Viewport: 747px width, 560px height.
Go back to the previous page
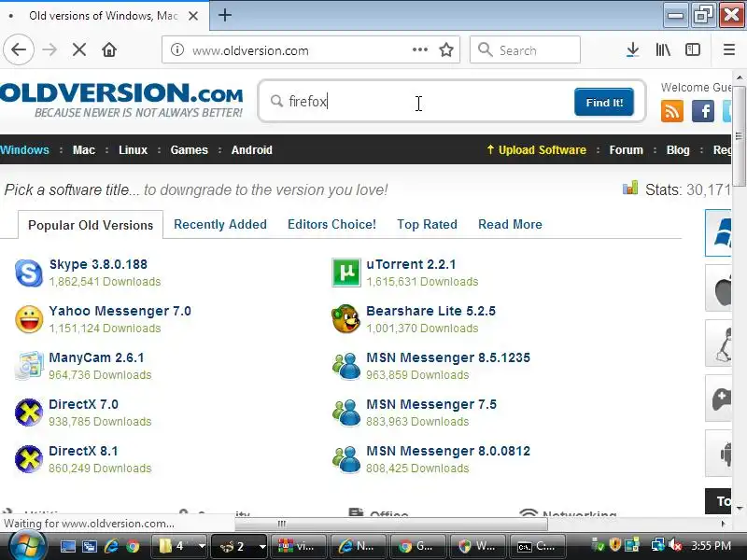click(19, 49)
